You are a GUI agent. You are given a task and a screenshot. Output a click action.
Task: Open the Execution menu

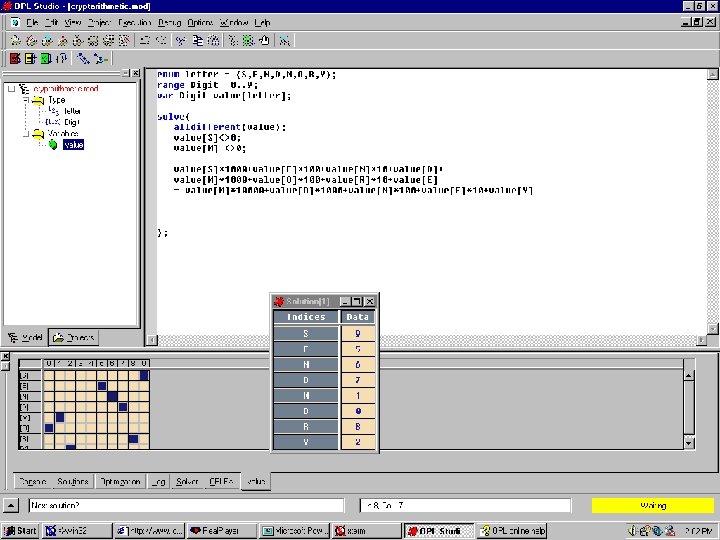pos(135,22)
